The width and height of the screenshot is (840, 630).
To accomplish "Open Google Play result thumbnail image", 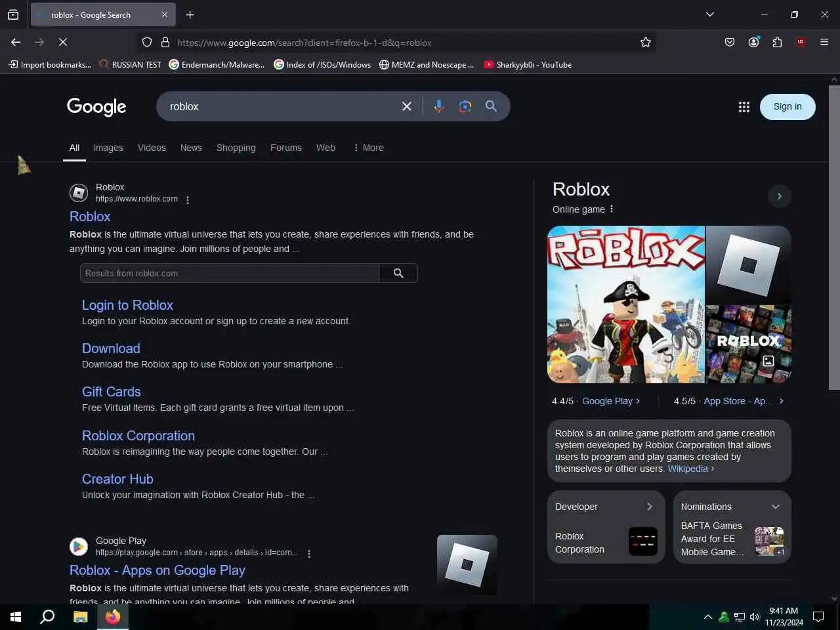I will pyautogui.click(x=467, y=565).
